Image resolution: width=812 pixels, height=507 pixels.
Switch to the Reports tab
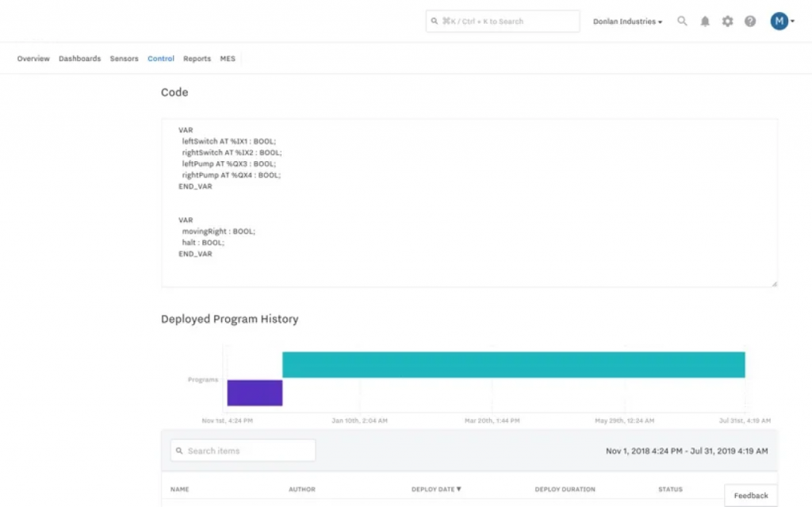(x=196, y=58)
